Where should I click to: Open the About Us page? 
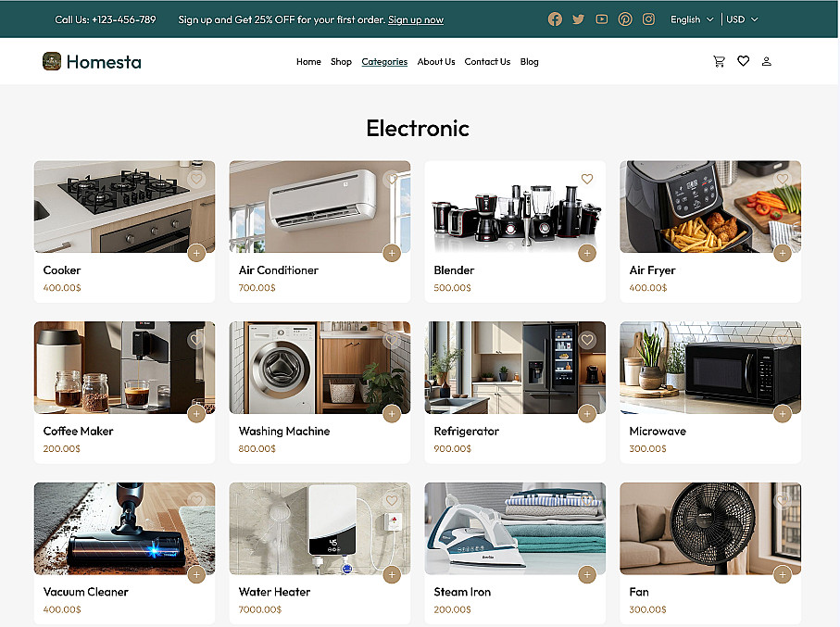coord(436,62)
